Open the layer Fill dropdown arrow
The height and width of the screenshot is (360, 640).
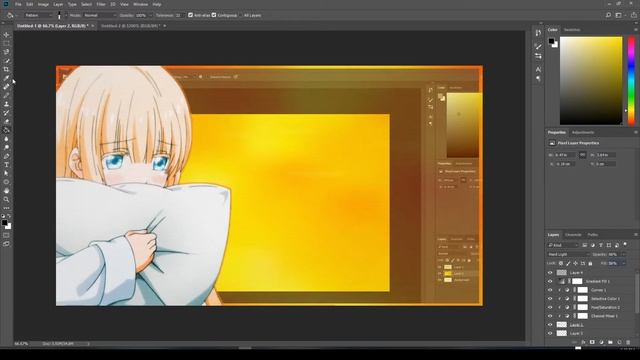tap(623, 264)
